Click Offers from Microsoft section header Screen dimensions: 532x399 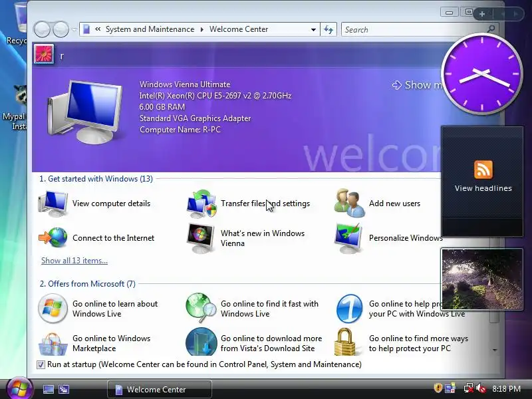pos(88,284)
